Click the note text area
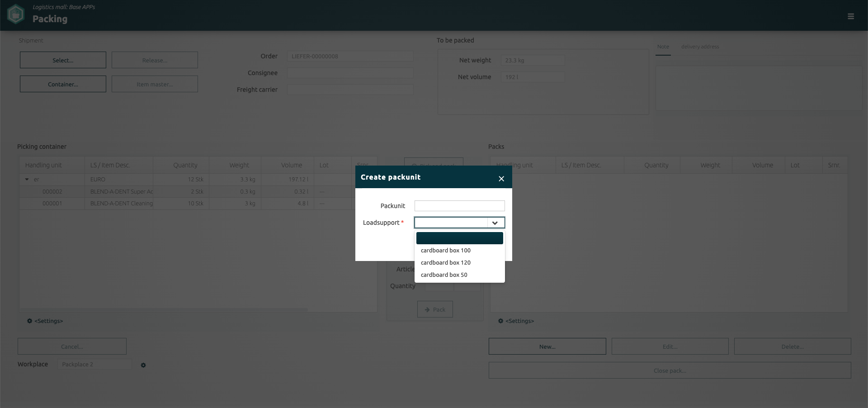 (759, 88)
